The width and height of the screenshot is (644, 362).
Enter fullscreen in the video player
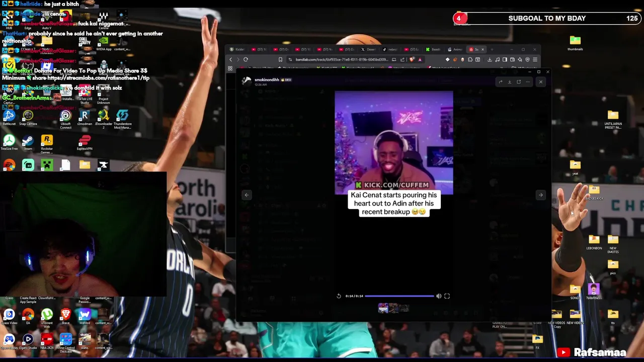pyautogui.click(x=447, y=296)
